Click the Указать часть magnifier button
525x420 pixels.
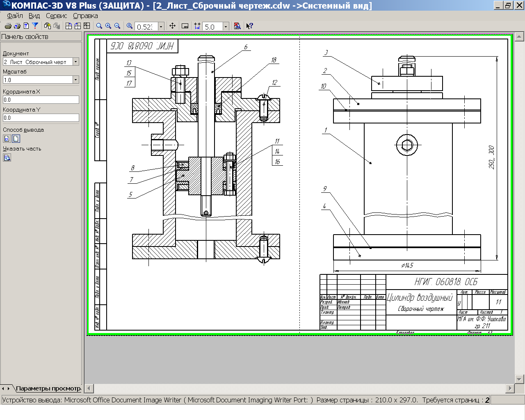(x=7, y=157)
